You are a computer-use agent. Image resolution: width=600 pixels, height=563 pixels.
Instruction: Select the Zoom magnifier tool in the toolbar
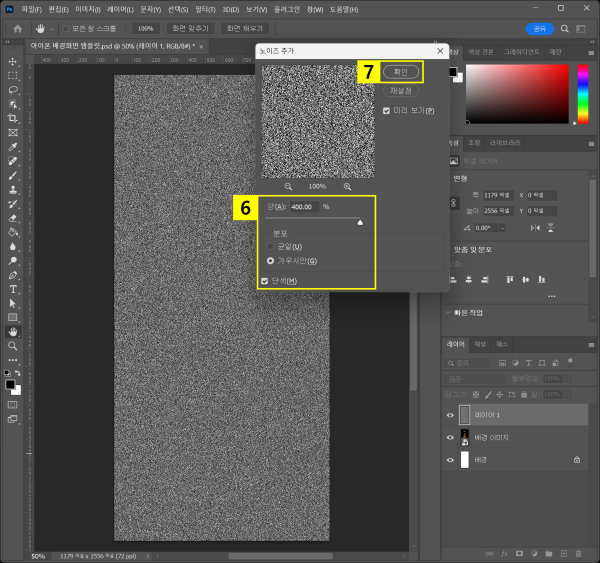pos(12,345)
